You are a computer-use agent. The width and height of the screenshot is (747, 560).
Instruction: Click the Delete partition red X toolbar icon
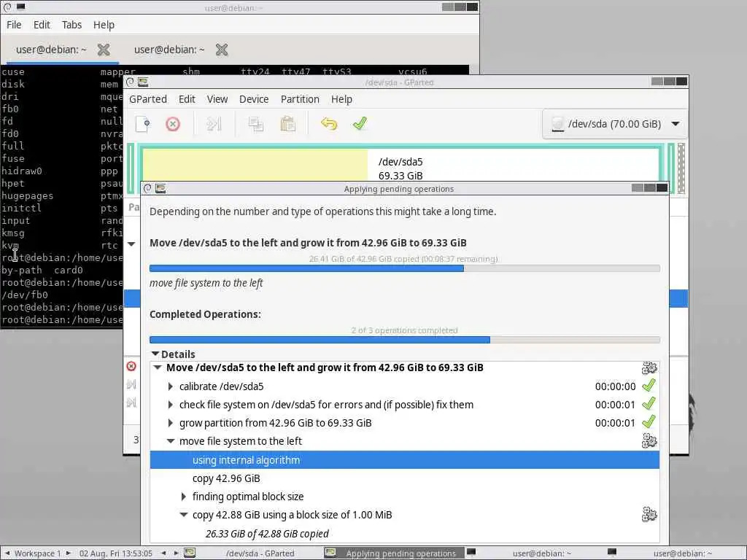coord(173,124)
